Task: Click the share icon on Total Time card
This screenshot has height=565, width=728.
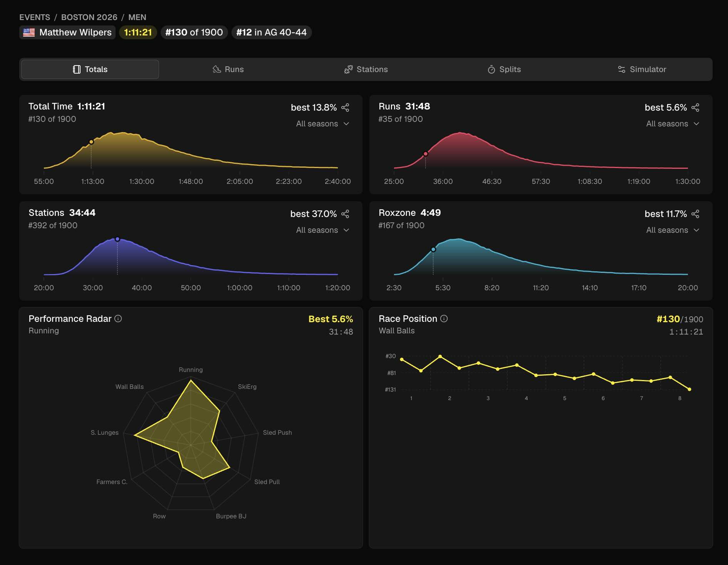Action: coord(345,108)
